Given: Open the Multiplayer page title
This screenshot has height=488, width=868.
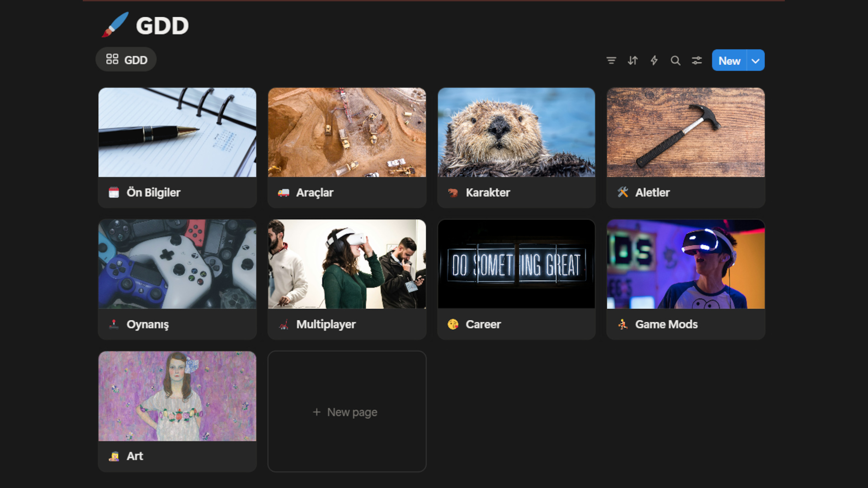Looking at the screenshot, I should tap(325, 324).
